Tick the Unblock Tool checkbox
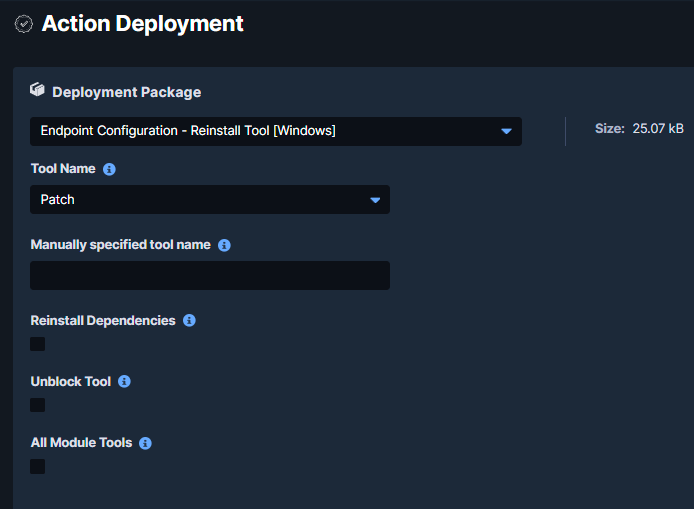 [38, 405]
